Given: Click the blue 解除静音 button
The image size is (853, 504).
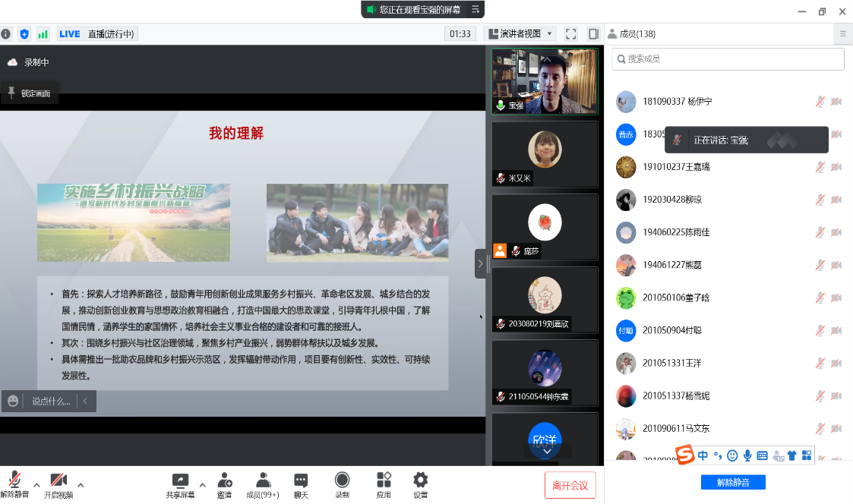Looking at the screenshot, I should pos(732,482).
